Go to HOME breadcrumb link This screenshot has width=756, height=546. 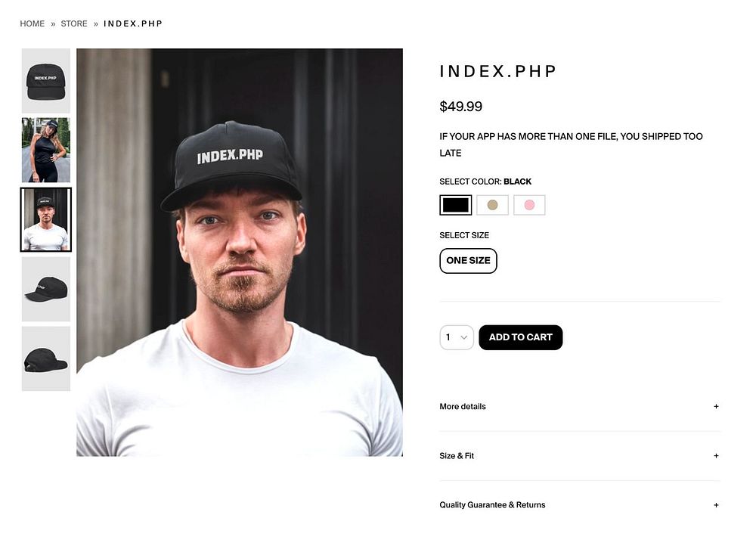(x=33, y=23)
